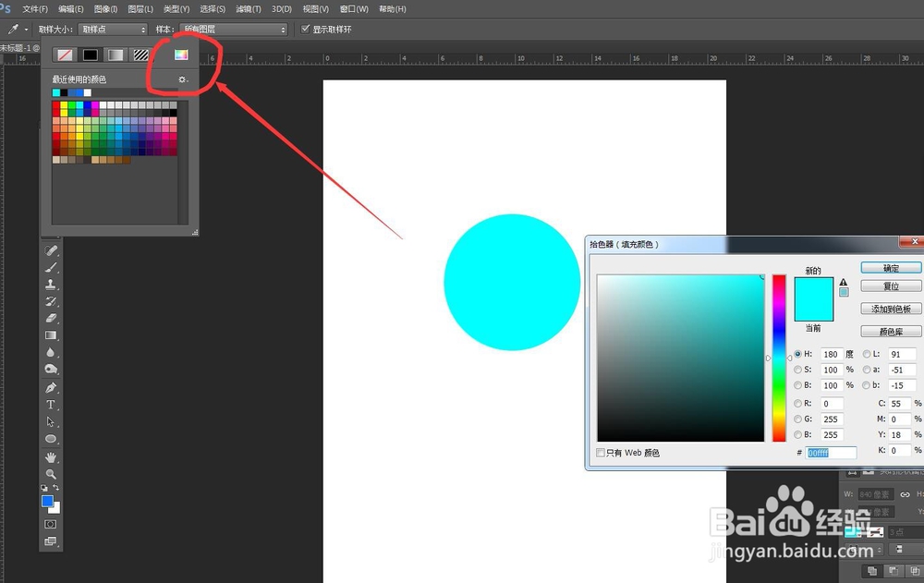
Task: Select the Pen tool
Action: pos(51,388)
